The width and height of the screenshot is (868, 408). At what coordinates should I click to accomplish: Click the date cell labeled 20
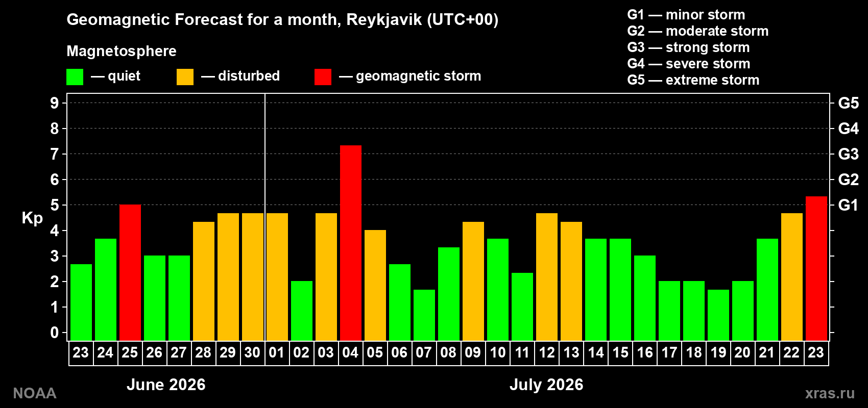(743, 352)
